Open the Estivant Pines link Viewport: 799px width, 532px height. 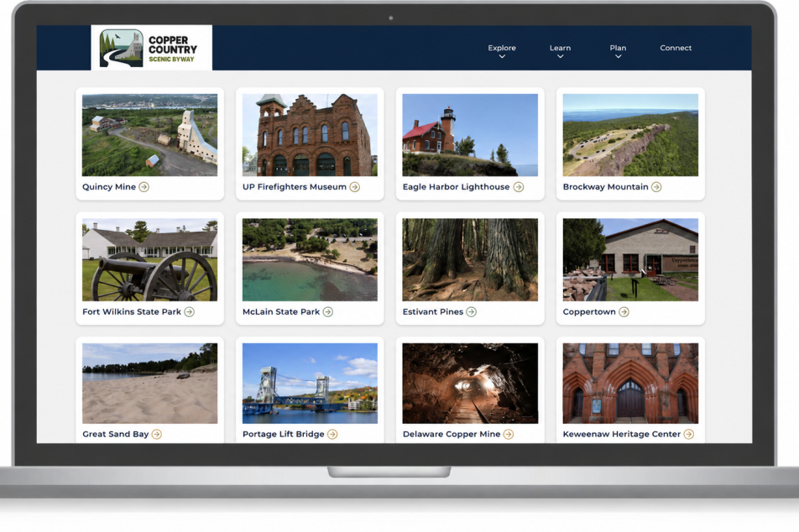[432, 312]
